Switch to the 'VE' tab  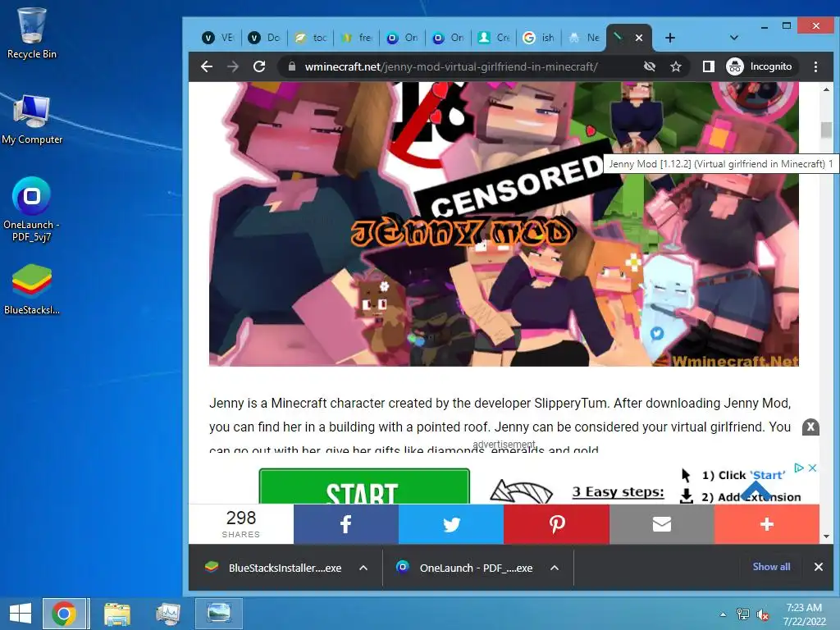pos(218,38)
